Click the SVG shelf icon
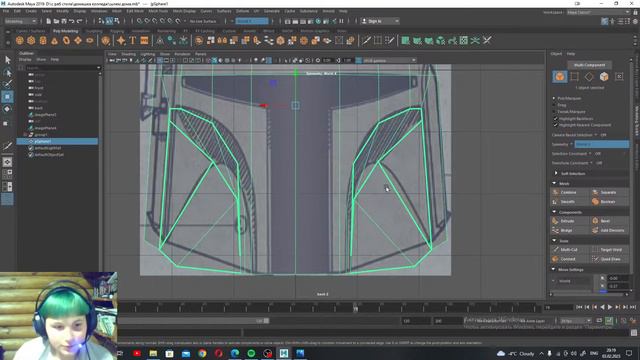640x360 pixels. point(144,40)
